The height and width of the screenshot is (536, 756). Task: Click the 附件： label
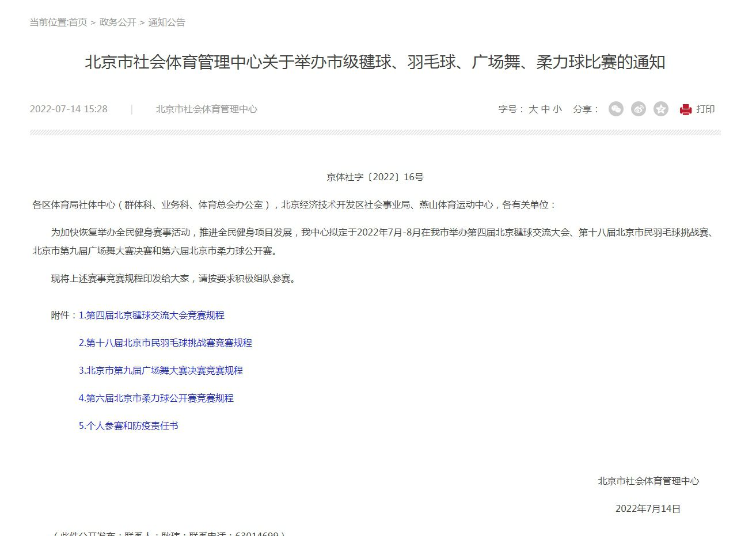[x=64, y=315]
